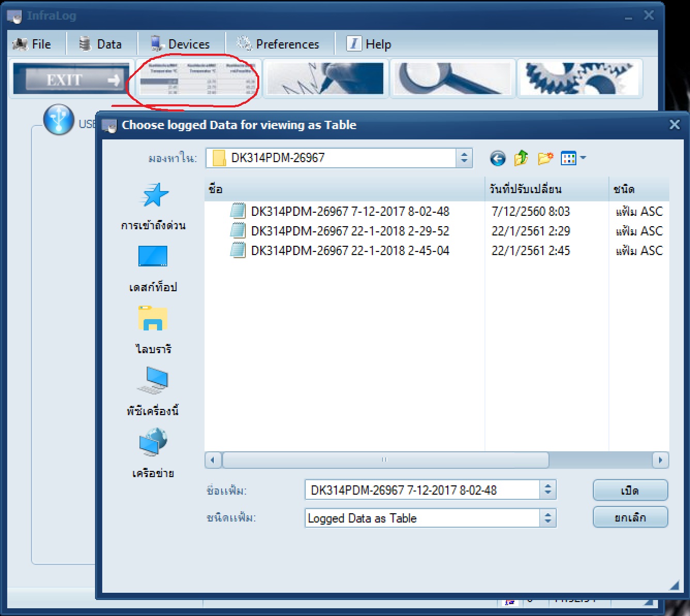Open the Preferences menu

pos(279,44)
